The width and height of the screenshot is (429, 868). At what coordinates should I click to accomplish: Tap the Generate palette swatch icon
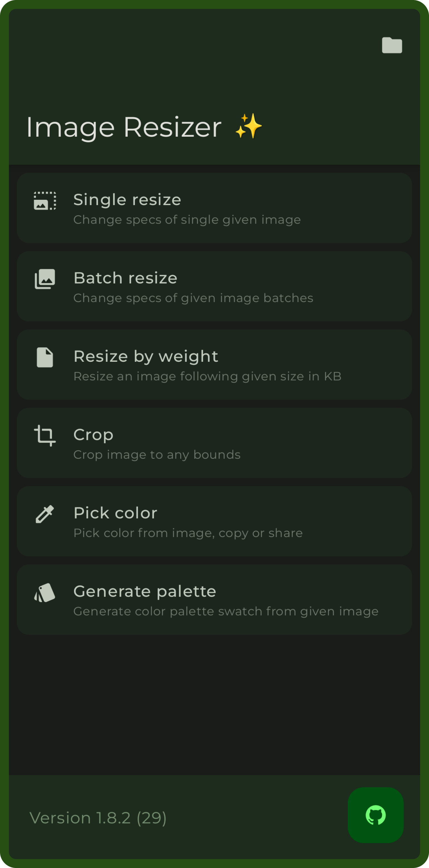(x=45, y=592)
